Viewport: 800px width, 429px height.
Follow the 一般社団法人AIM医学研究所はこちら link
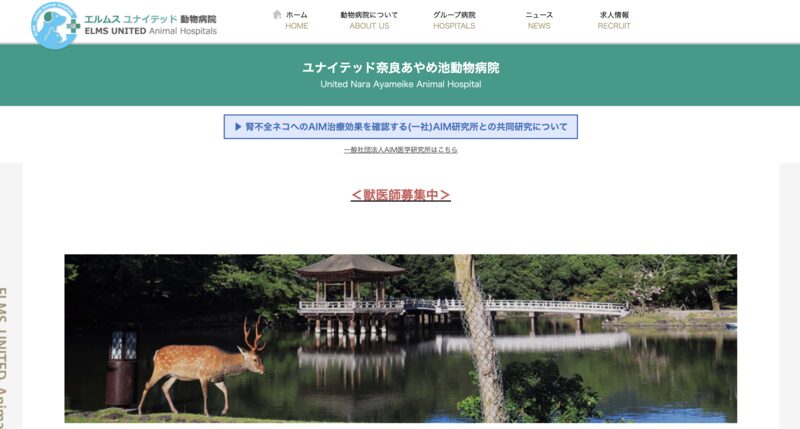401,150
